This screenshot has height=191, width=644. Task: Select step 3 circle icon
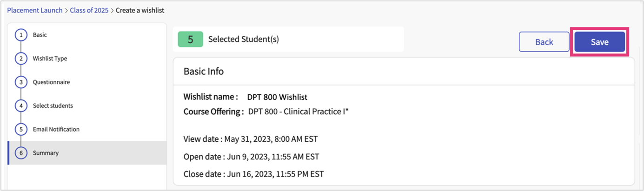pyautogui.click(x=21, y=82)
